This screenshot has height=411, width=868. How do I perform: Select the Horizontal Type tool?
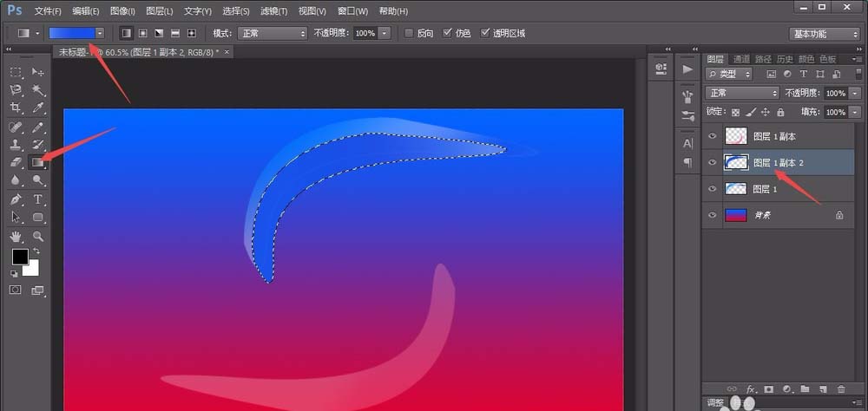pyautogui.click(x=38, y=199)
